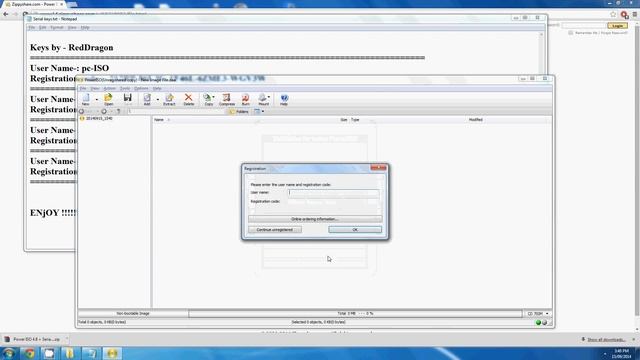Sort by the Size column header

pos(344,120)
